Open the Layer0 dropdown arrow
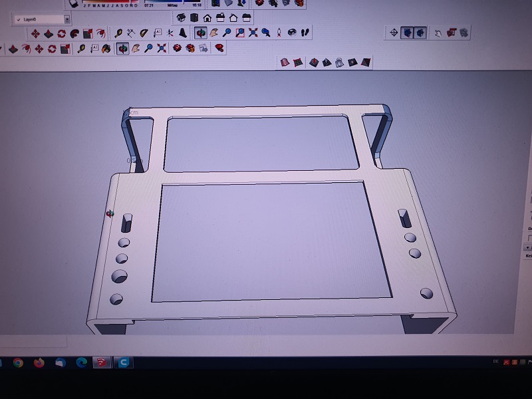Image resolution: width=532 pixels, height=399 pixels. pyautogui.click(x=66, y=20)
